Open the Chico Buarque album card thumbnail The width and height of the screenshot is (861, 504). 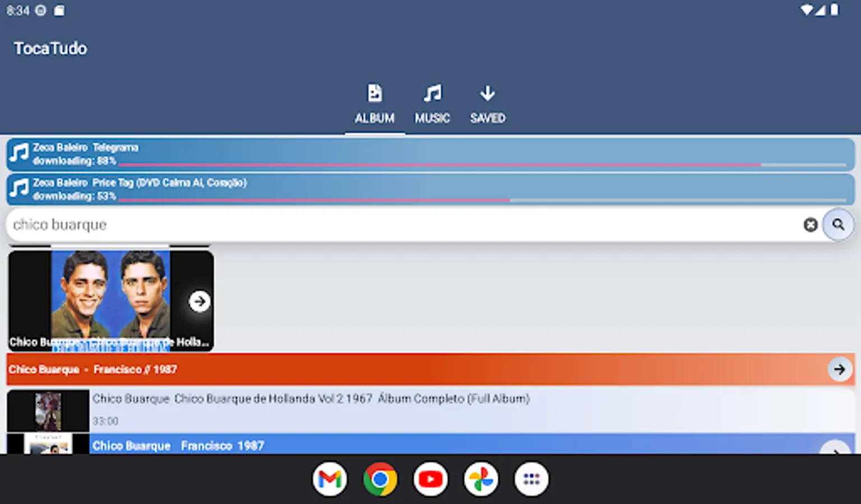[x=111, y=301]
